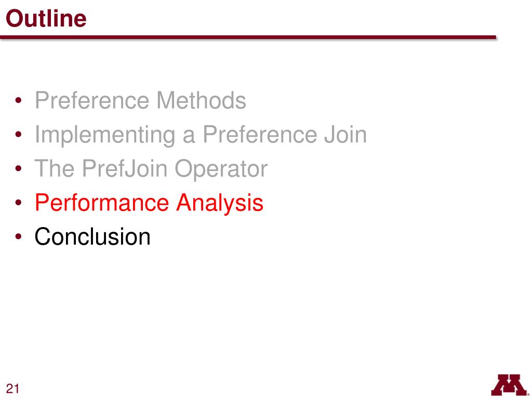Click the bullet dot before Conclusion
Image resolution: width=532 pixels, height=399 pixels.
point(19,236)
